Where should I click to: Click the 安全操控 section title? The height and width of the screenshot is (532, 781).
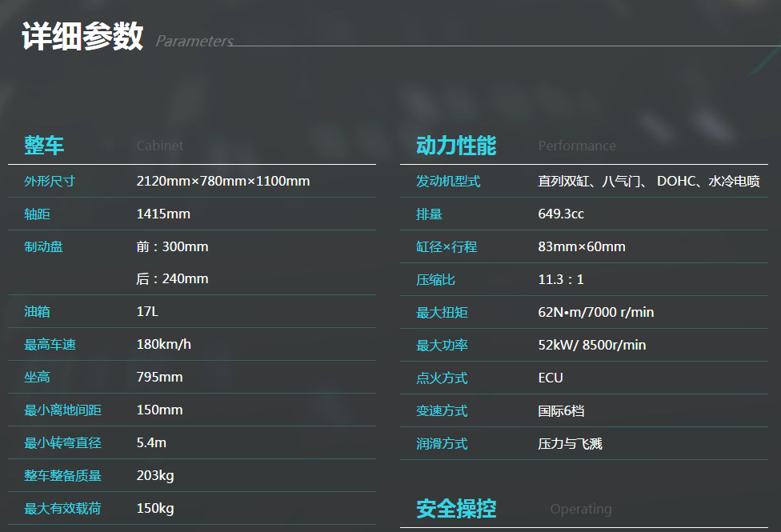[456, 509]
